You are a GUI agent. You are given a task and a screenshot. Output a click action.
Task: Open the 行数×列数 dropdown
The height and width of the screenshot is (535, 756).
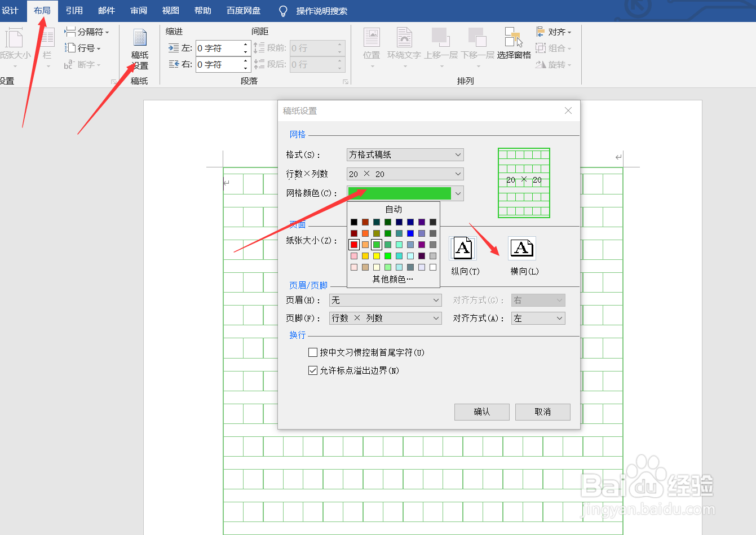[x=405, y=174]
